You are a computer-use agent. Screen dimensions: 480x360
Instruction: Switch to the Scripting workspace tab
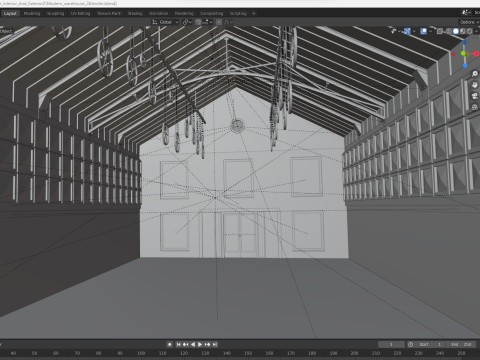click(238, 13)
